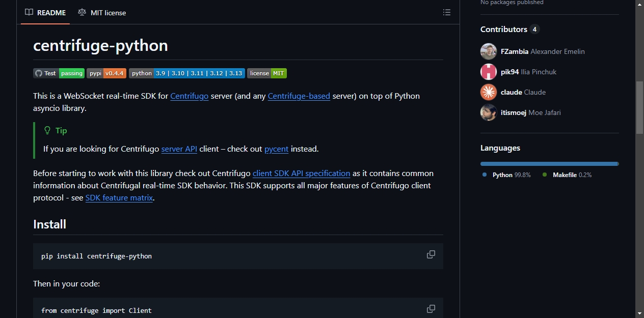Open the SDK feature matrix link
The image size is (644, 318).
click(119, 197)
